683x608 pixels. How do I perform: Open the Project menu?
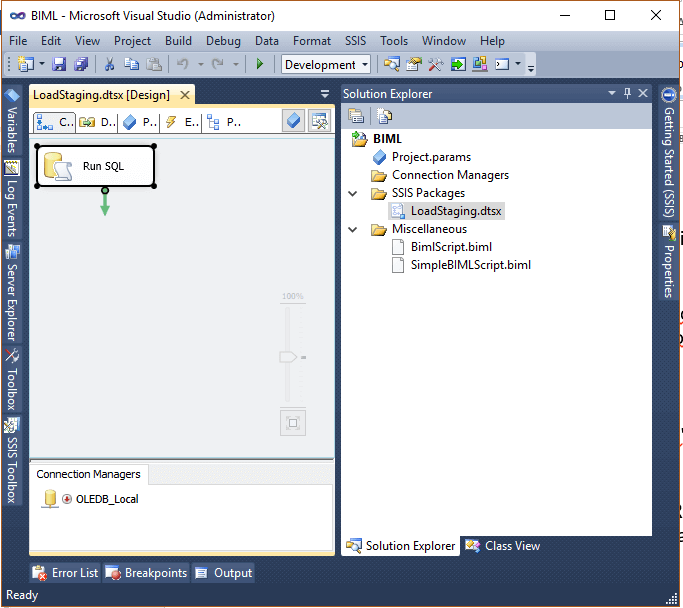(132, 41)
